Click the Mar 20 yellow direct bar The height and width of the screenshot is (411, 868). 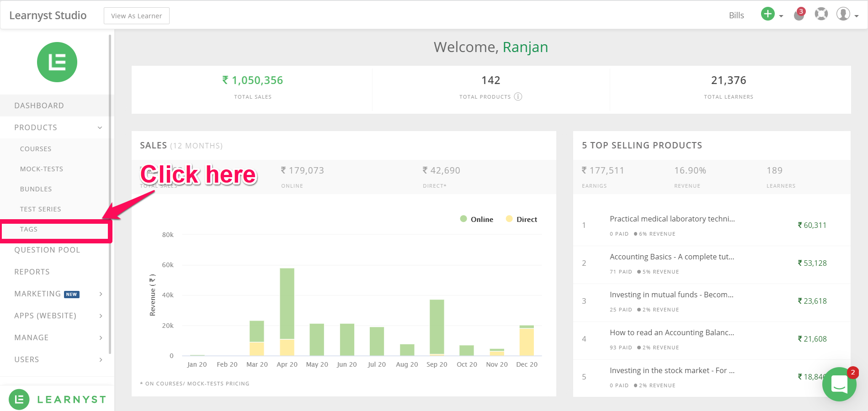[257, 349]
